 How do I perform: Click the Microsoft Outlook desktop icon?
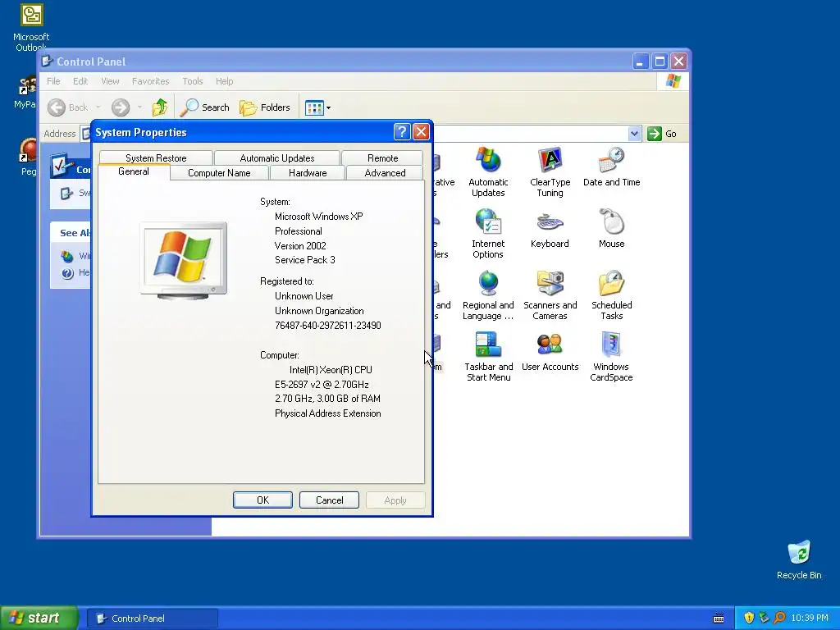31,27
